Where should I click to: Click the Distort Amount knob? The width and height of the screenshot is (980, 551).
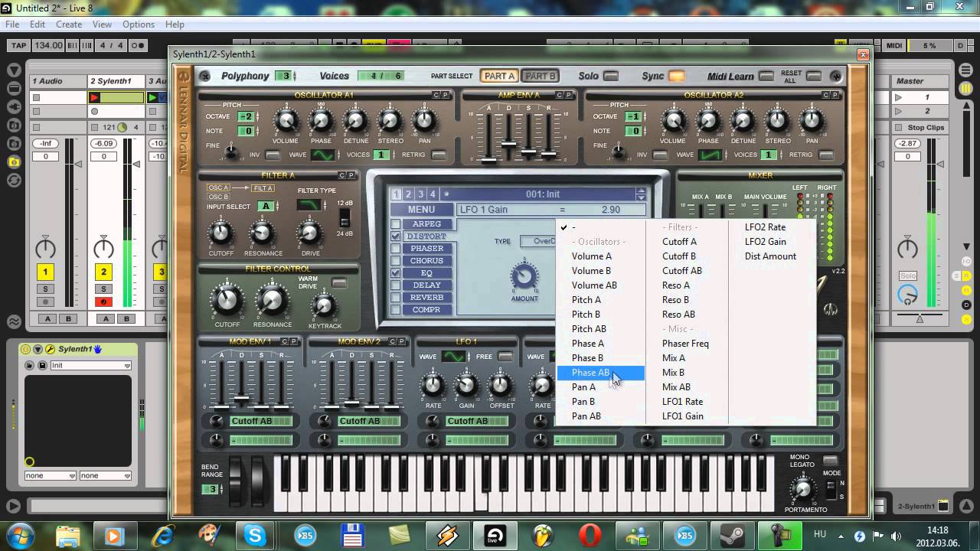pyautogui.click(x=524, y=276)
